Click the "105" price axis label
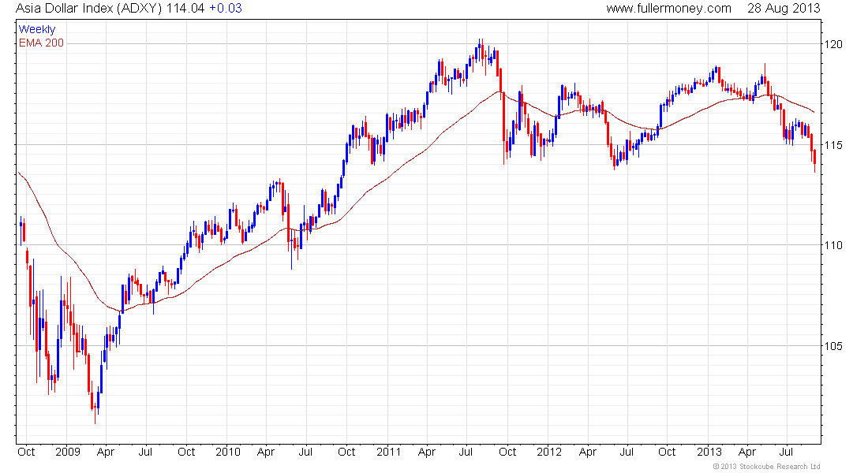The image size is (868, 473). click(833, 346)
